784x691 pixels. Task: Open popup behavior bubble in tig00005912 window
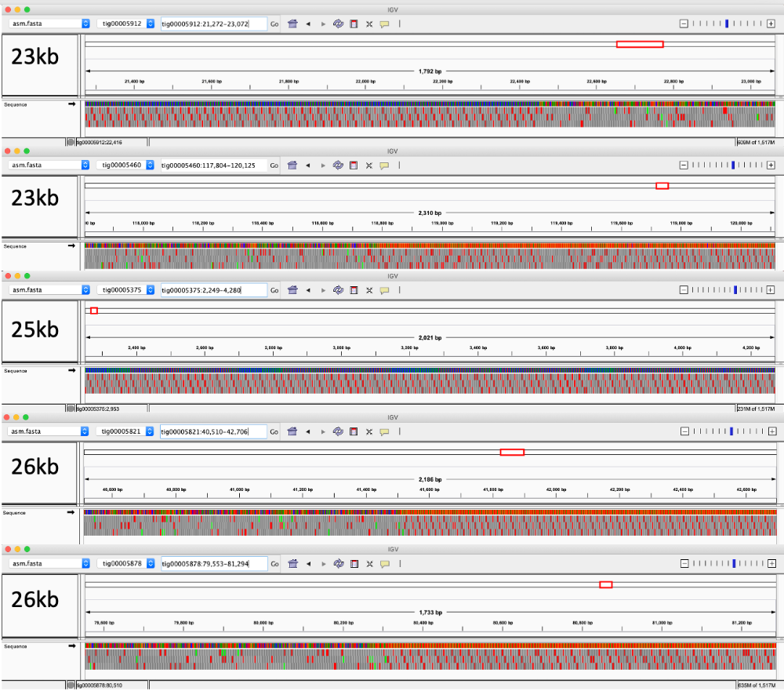384,24
